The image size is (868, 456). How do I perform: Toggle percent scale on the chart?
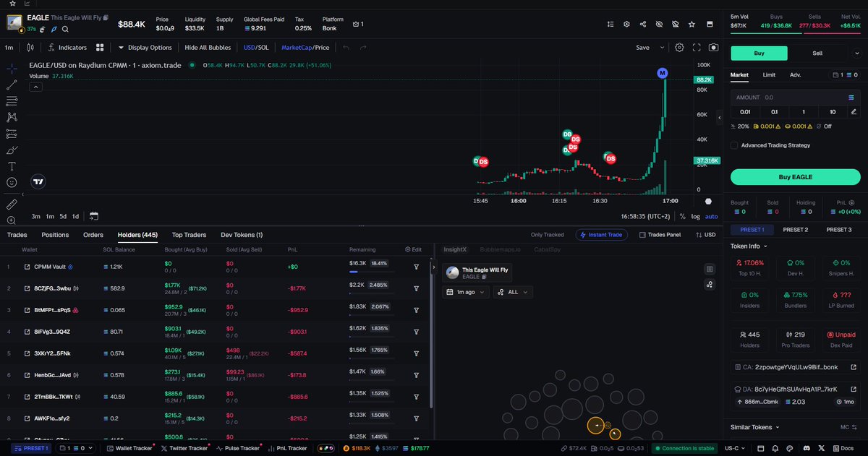coord(683,216)
